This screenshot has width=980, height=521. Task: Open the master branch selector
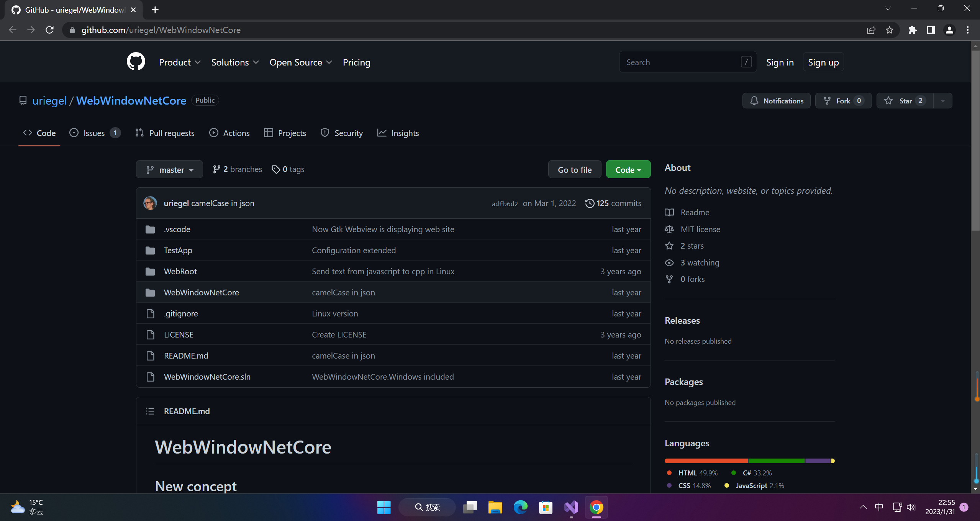pyautogui.click(x=169, y=169)
